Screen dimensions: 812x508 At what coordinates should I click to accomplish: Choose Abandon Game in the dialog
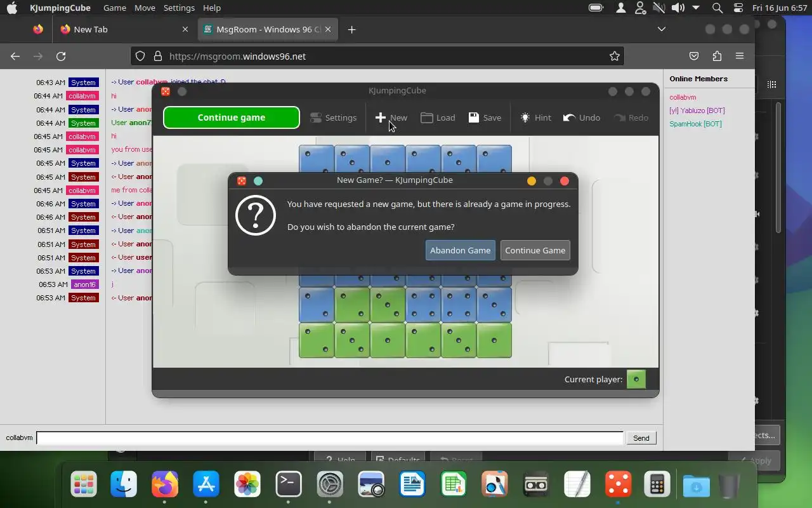[x=460, y=250]
